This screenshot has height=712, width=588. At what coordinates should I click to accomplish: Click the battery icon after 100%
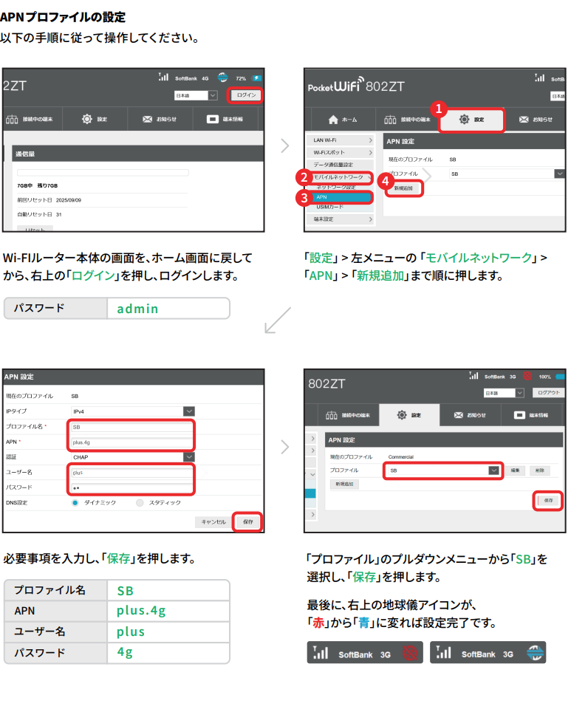click(561, 377)
